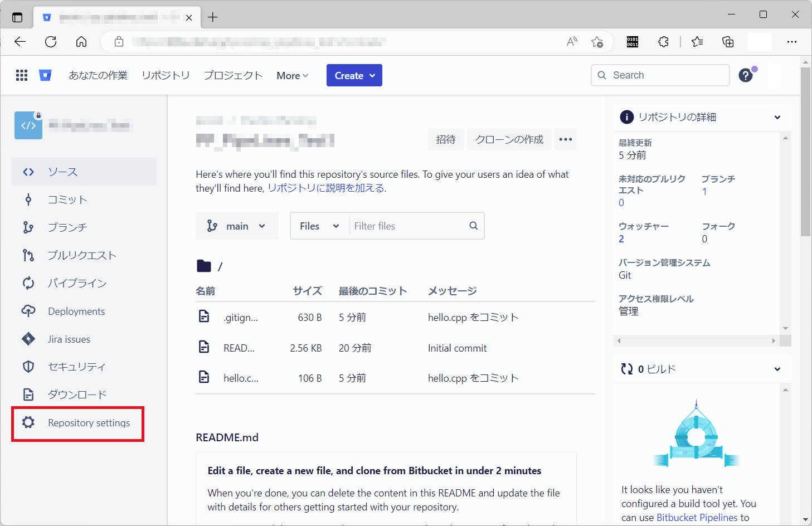Screen dimensions: 812x526
Task: Open the main branch selector dropdown
Action: tap(237, 226)
